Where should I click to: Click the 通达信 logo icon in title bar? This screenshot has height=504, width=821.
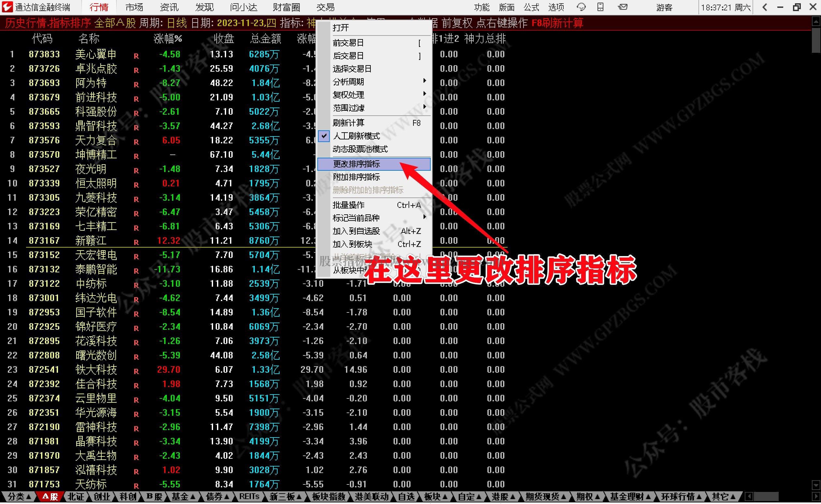pyautogui.click(x=7, y=7)
